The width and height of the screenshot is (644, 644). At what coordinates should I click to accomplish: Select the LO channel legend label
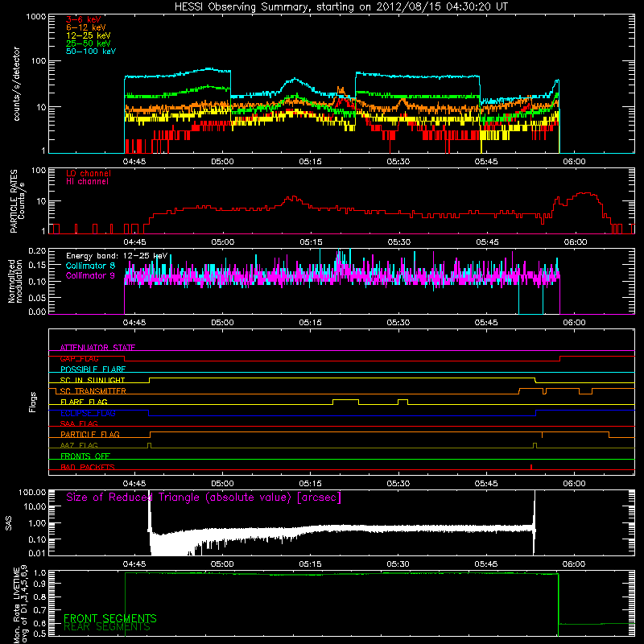pos(89,173)
